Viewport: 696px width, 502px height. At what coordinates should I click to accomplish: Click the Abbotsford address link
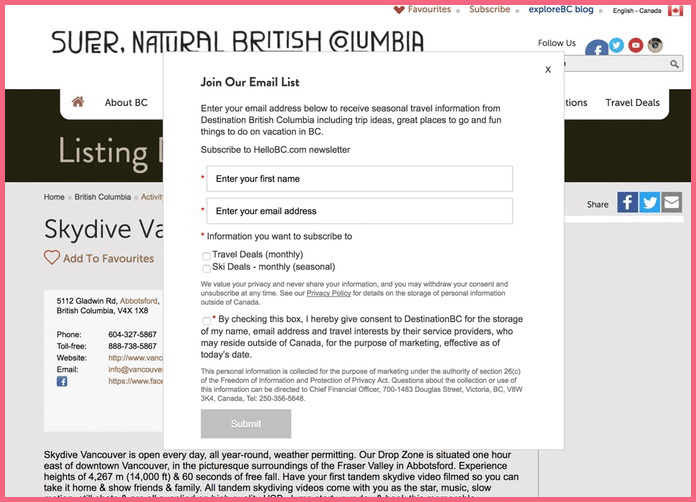tap(138, 300)
